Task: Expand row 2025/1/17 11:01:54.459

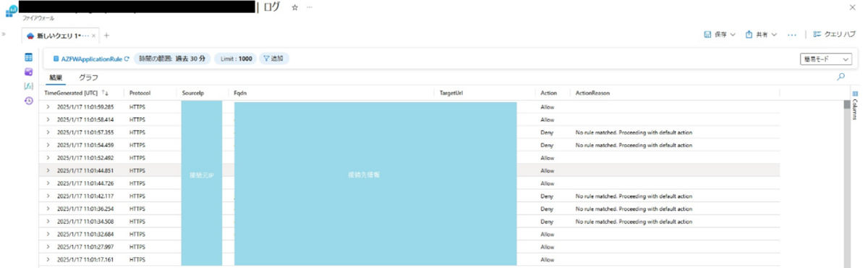Action: (x=48, y=145)
